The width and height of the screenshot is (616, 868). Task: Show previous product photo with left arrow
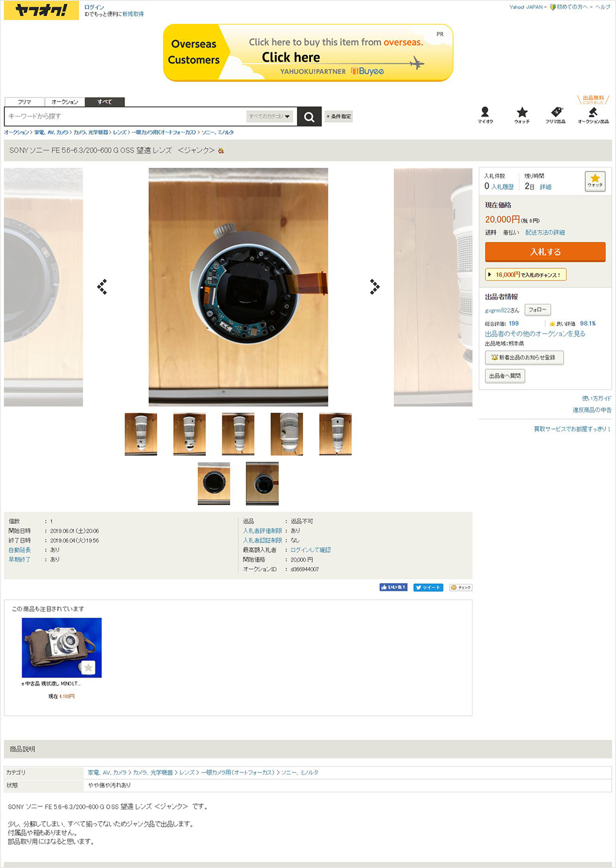point(102,287)
